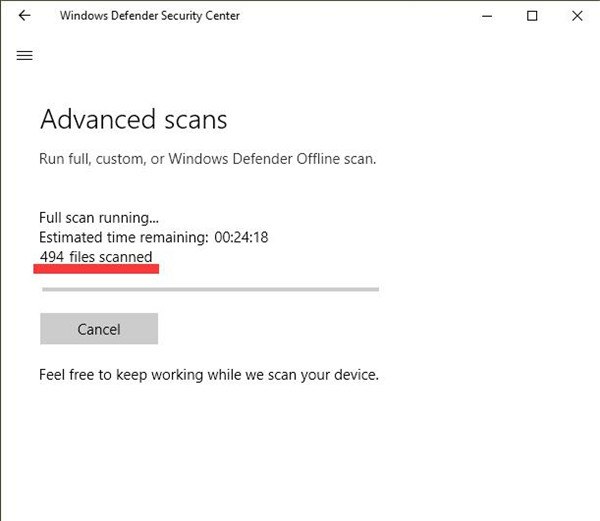Image resolution: width=600 pixels, height=521 pixels.
Task: Minimize the Security Center window
Action: pos(487,16)
